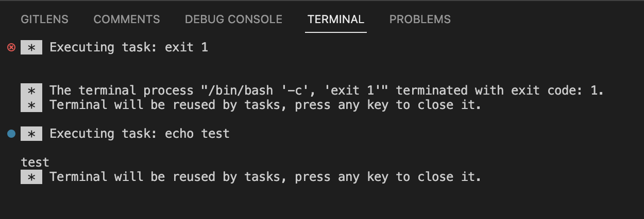This screenshot has width=644, height=219.
Task: Click the 'Executing task: exit 1' line
Action: [129, 48]
